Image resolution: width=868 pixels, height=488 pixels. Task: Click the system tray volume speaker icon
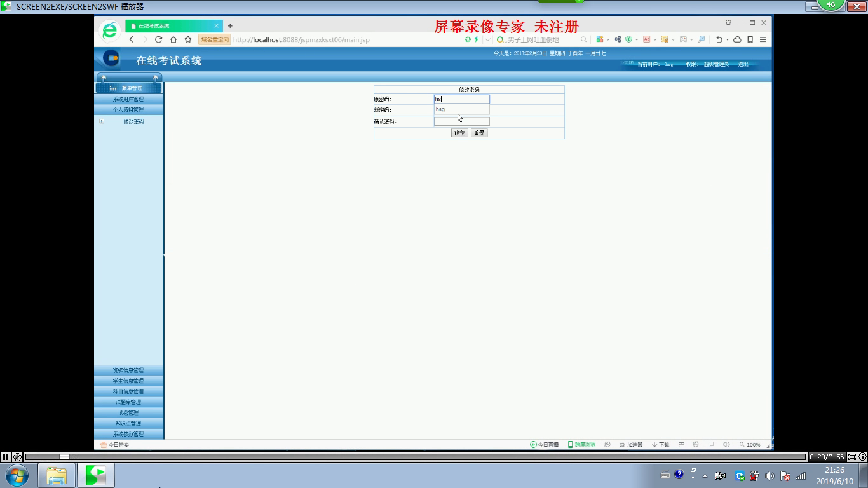tap(770, 476)
